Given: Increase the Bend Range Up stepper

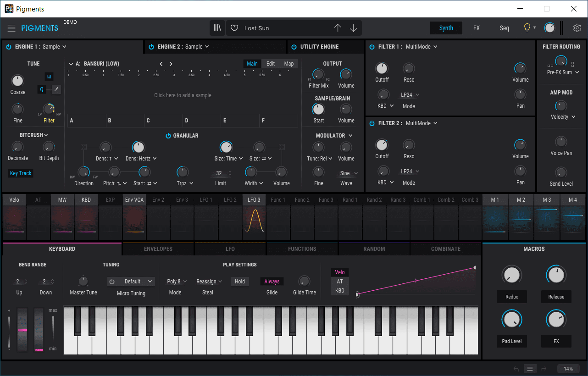Looking at the screenshot, I should 26,280.
